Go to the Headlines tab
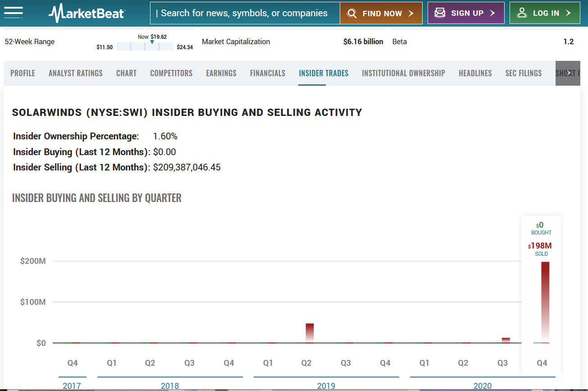Image resolution: width=588 pixels, height=391 pixels. (x=475, y=73)
